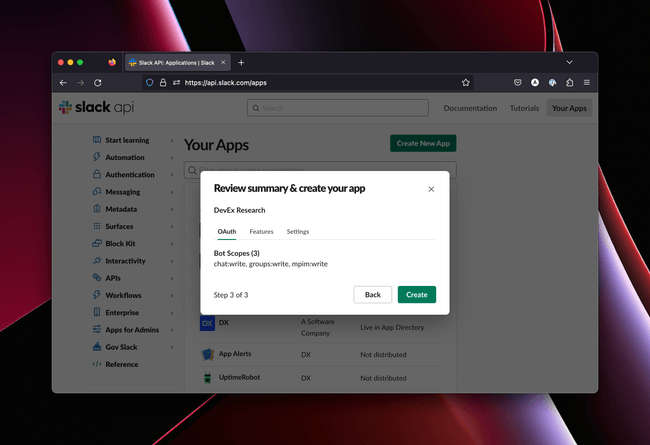650x445 pixels.
Task: Click the account avatar toolbar icon
Action: point(535,83)
